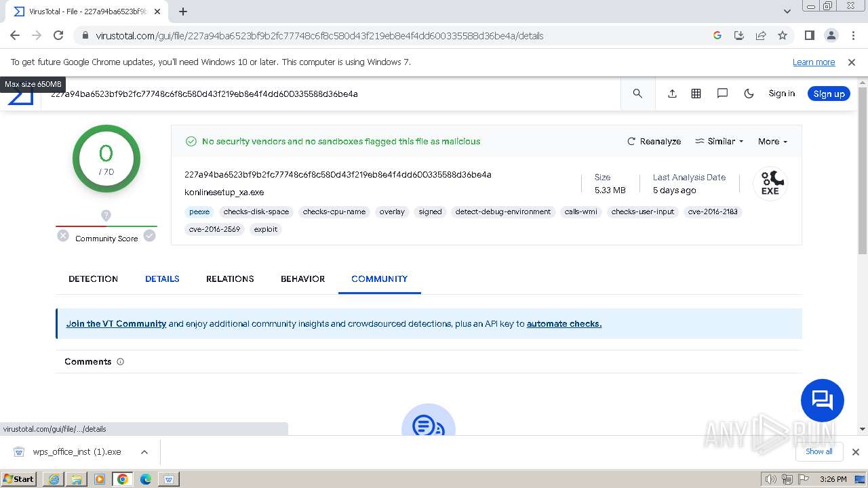
Task: Close the downloads bar
Action: click(856, 451)
